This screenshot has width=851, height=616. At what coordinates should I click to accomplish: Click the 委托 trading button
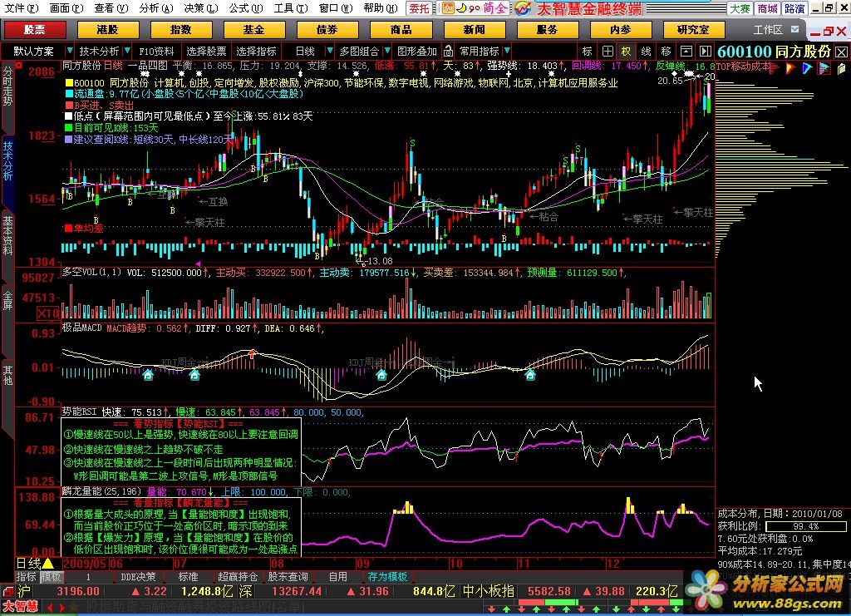[x=419, y=8]
